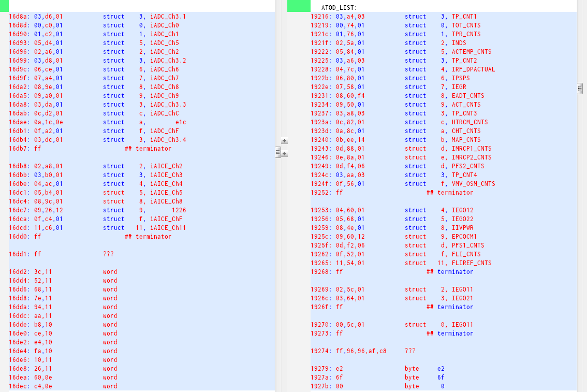Click the left-pointing copy arrow between panes

(x=284, y=154)
